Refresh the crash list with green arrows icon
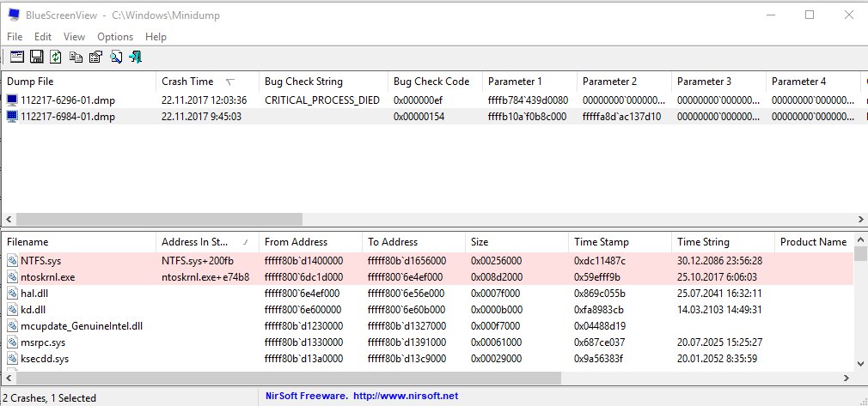 (x=55, y=57)
